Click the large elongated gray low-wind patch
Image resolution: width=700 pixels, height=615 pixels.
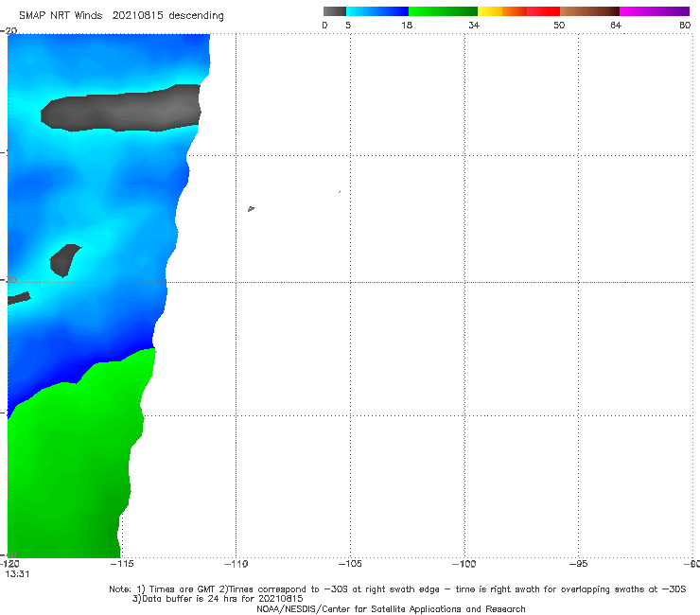[121, 109]
